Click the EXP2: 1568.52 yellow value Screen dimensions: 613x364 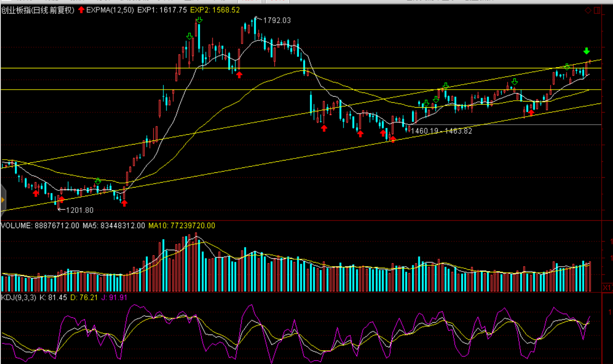pyautogui.click(x=215, y=10)
